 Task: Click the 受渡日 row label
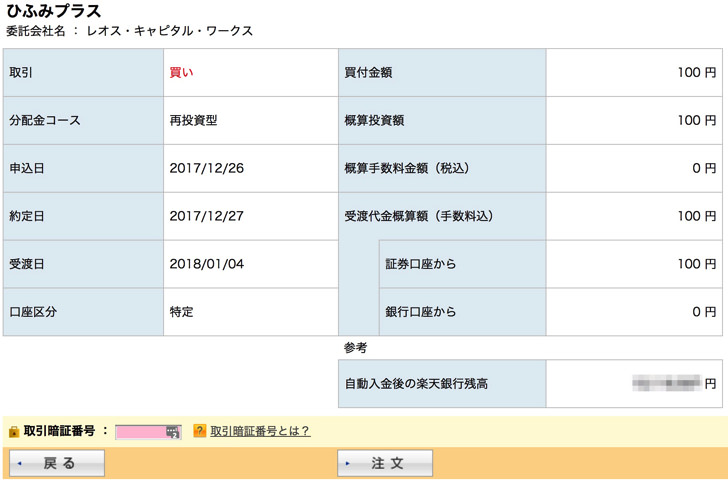(x=26, y=264)
